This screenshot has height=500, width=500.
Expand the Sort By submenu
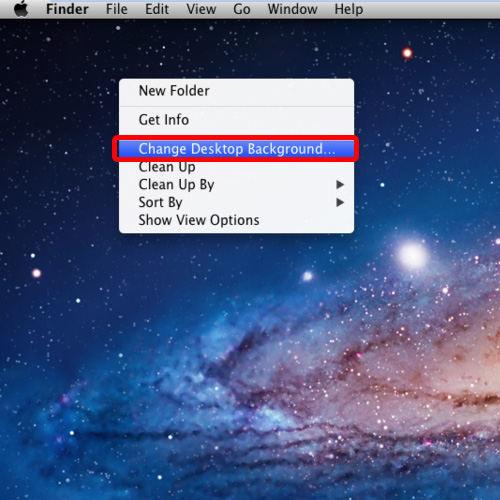tap(236, 202)
